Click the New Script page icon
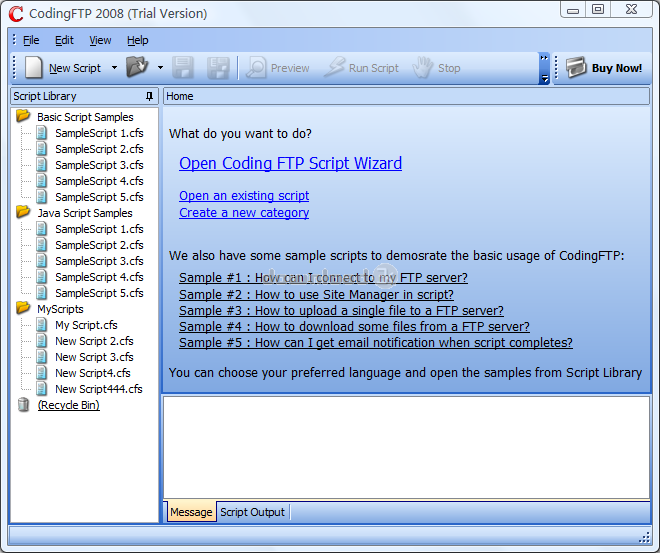The height and width of the screenshot is (553, 660). click(x=34, y=68)
